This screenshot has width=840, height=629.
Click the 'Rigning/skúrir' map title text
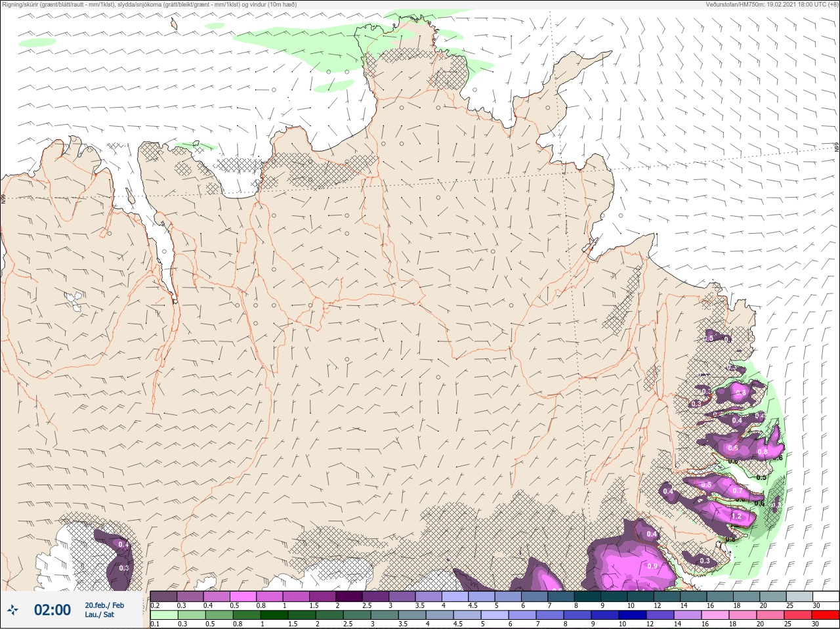click(19, 4)
